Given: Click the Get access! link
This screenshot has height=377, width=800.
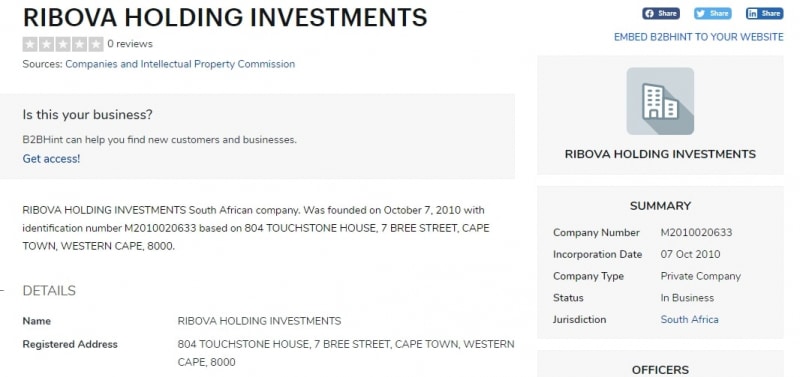Looking at the screenshot, I should pos(52,159).
